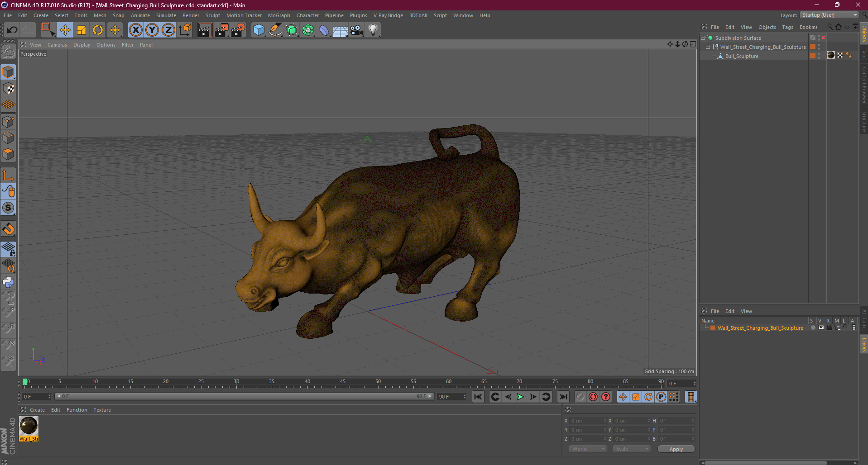The width and height of the screenshot is (868, 465).
Task: Open Edit Render Settings icon
Action: [238, 30]
